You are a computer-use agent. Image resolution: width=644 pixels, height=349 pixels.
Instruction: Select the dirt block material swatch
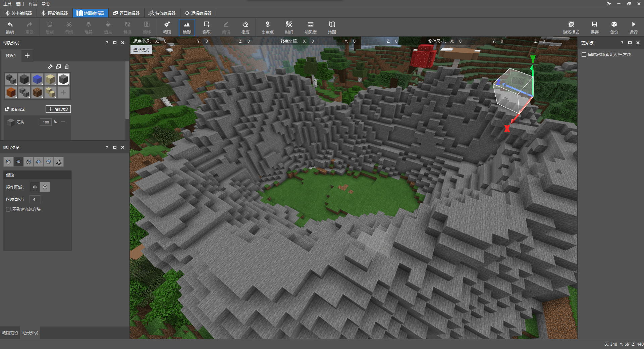pyautogui.click(x=37, y=92)
